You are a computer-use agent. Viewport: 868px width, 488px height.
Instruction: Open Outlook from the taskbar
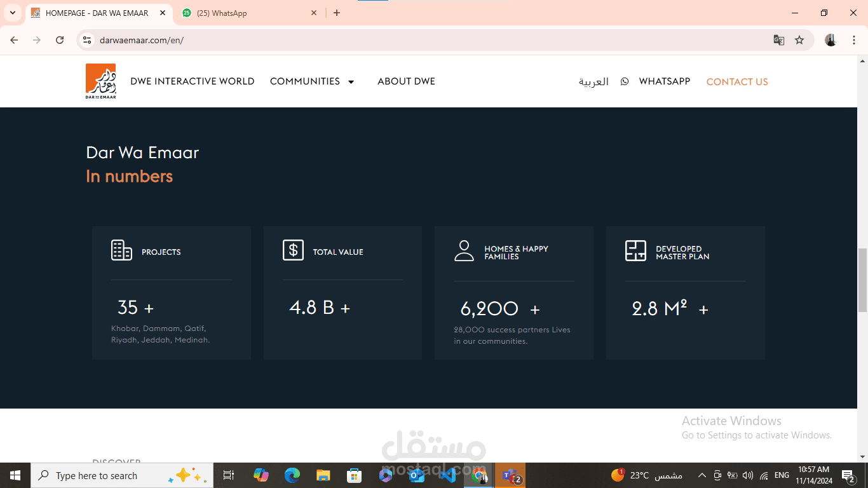[x=416, y=475]
